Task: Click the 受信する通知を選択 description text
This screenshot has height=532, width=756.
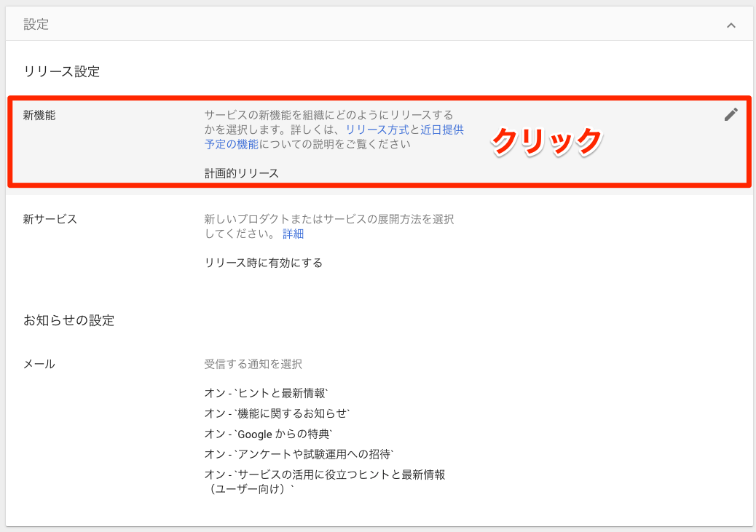Action: point(253,364)
